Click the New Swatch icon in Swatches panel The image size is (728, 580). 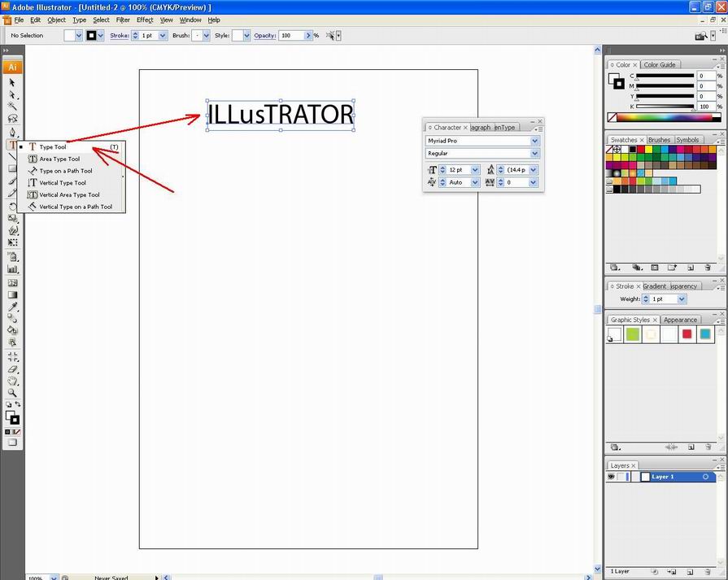point(691,268)
